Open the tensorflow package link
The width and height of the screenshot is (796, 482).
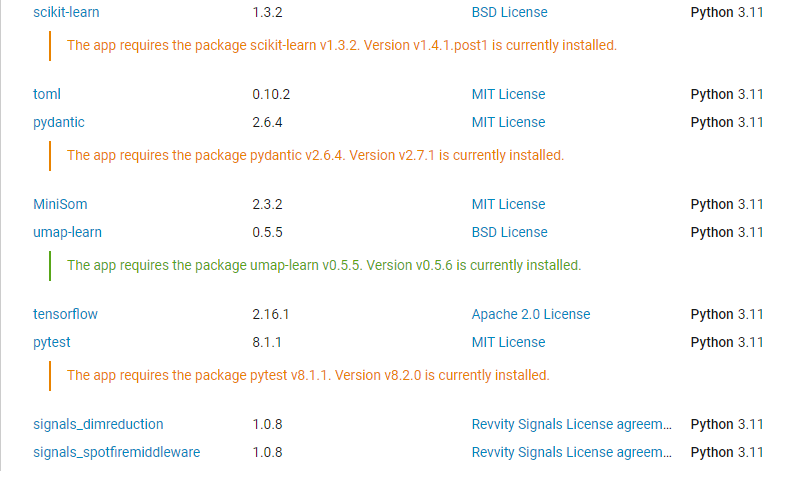pyautogui.click(x=65, y=314)
